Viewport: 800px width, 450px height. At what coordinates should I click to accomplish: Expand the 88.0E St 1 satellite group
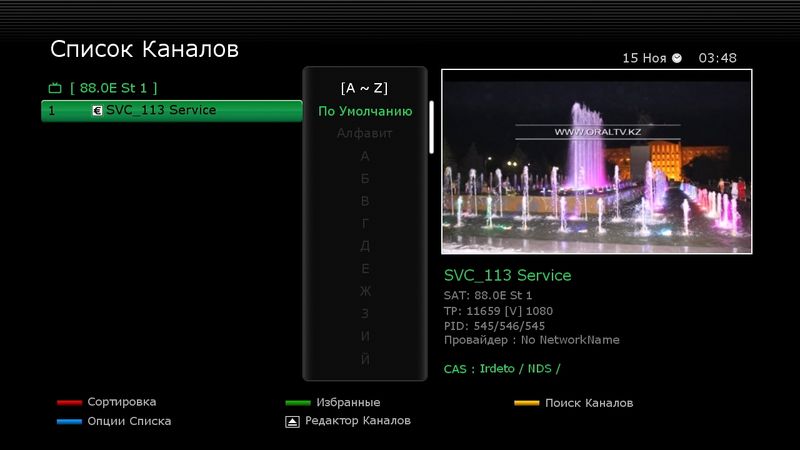pyautogui.click(x=113, y=88)
